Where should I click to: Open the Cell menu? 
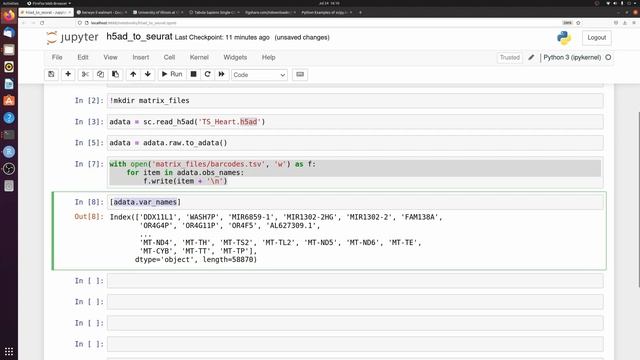tap(169, 58)
